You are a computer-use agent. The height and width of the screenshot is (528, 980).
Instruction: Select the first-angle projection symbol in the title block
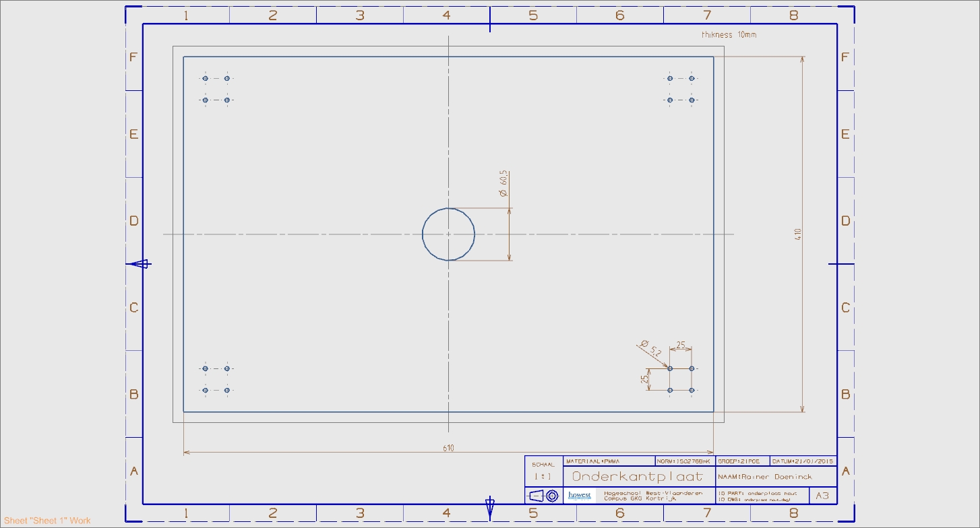tap(545, 496)
